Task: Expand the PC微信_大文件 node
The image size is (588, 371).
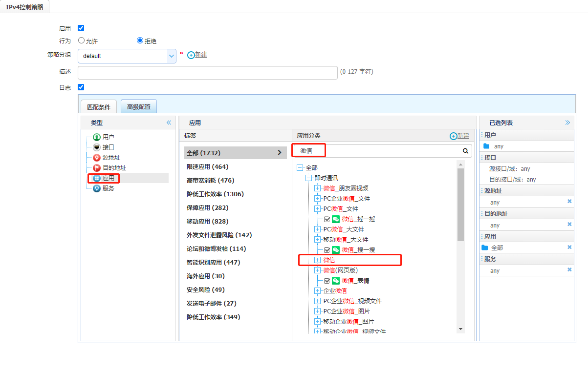Action: pos(317,229)
